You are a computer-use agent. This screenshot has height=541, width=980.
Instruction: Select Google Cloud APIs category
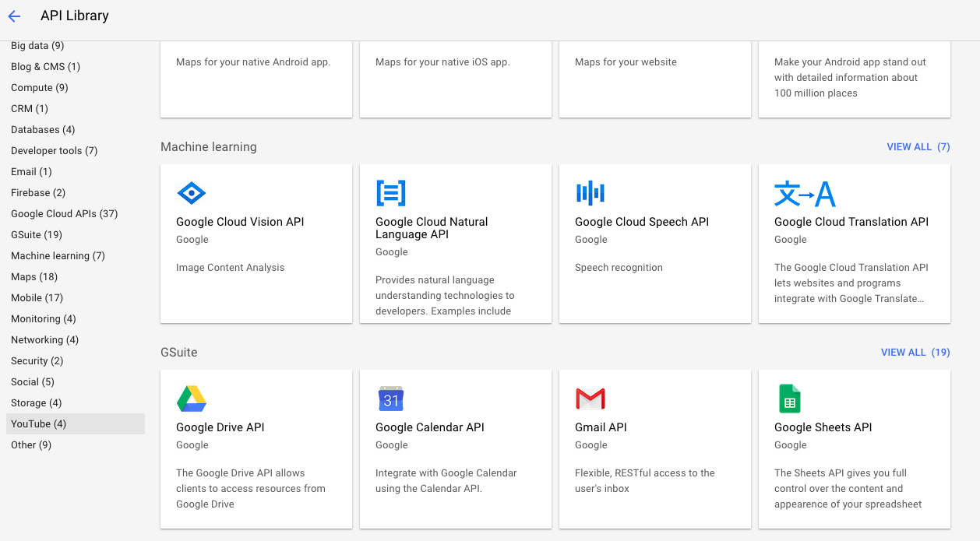tap(65, 214)
